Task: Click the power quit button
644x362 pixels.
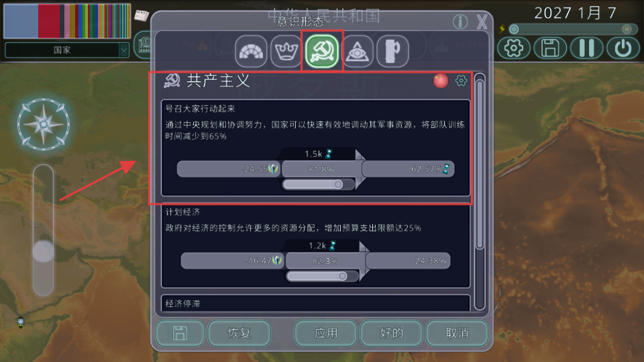Action: tap(623, 48)
